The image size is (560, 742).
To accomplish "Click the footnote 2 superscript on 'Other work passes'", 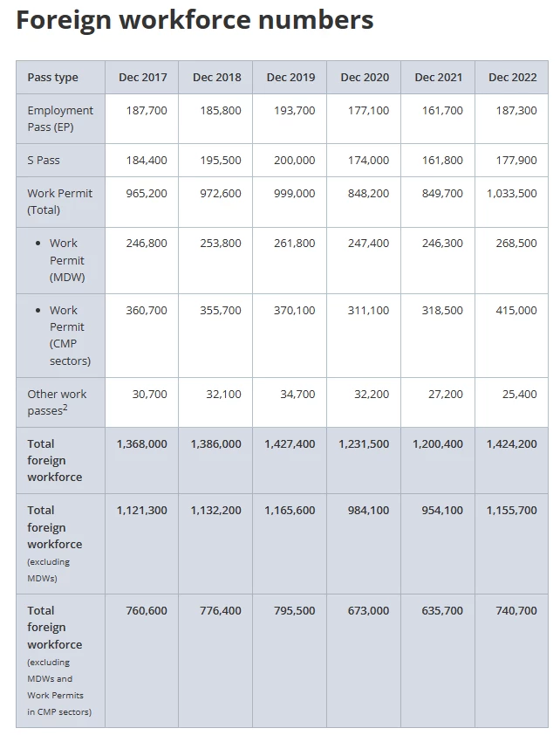I will coord(65,407).
